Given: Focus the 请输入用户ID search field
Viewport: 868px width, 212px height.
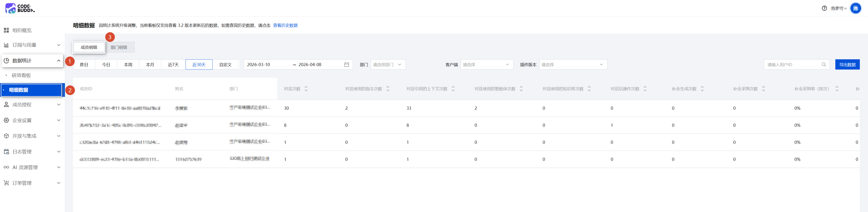Looking at the screenshot, I should (792, 65).
